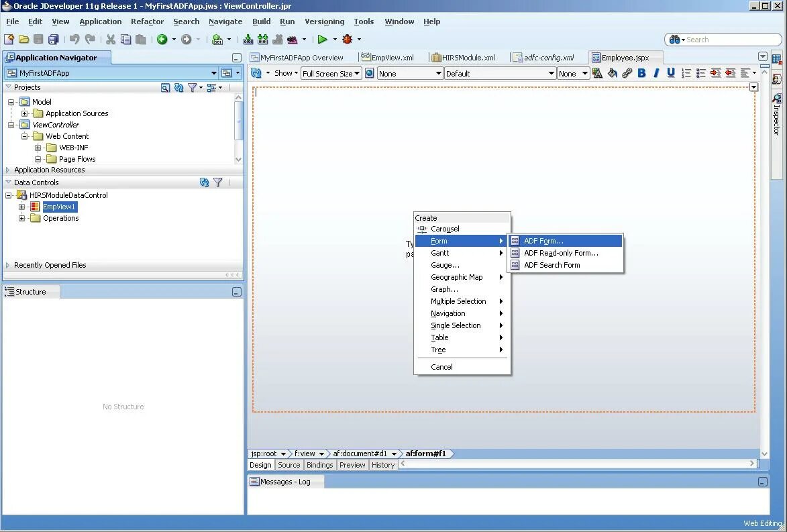The height and width of the screenshot is (532, 787).
Task: Click the foreground text color icon
Action: tap(597, 73)
